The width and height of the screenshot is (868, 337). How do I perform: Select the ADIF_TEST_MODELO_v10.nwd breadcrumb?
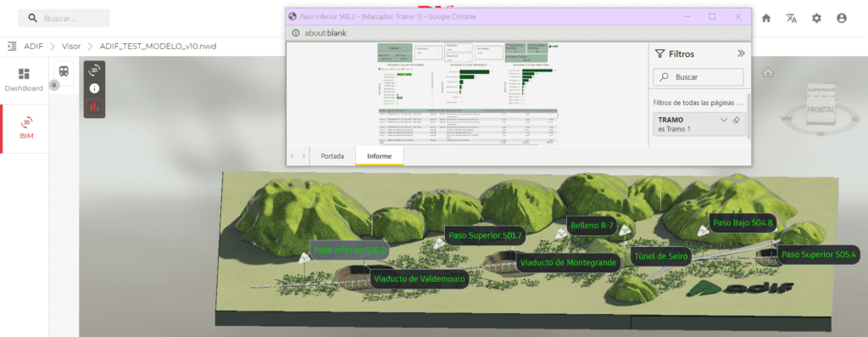(x=158, y=46)
